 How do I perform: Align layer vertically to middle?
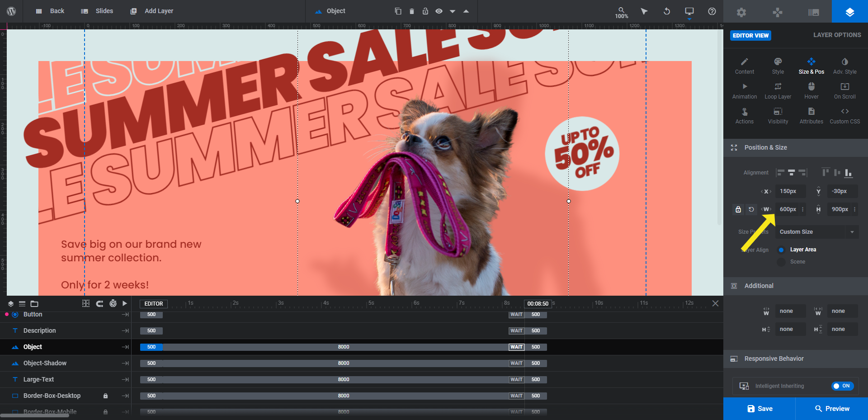(837, 173)
